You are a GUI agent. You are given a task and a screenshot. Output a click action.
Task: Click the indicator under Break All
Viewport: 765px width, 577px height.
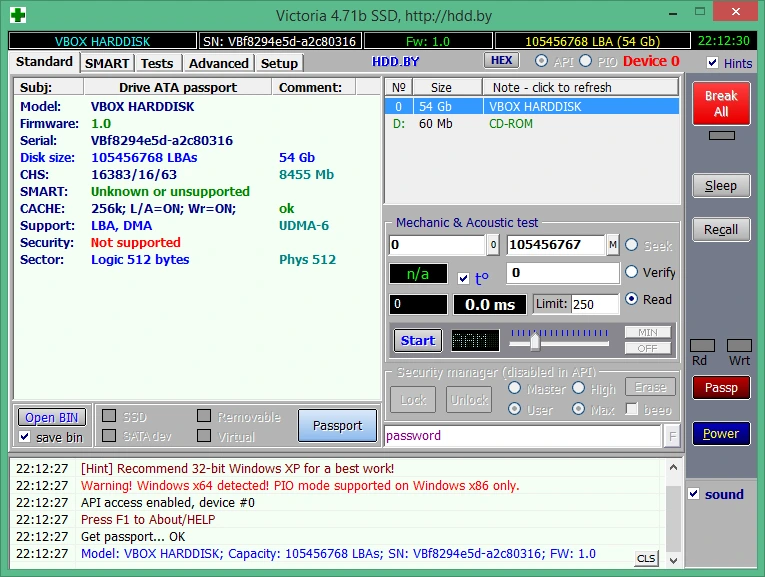[722, 136]
